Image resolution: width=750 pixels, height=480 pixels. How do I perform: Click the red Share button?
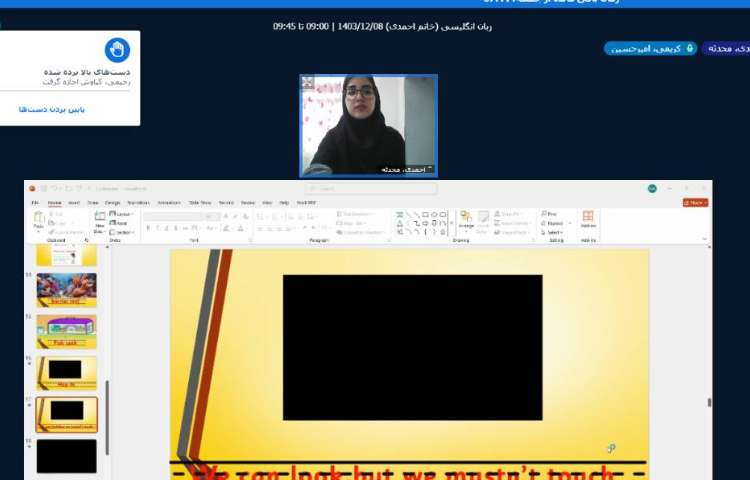click(695, 203)
